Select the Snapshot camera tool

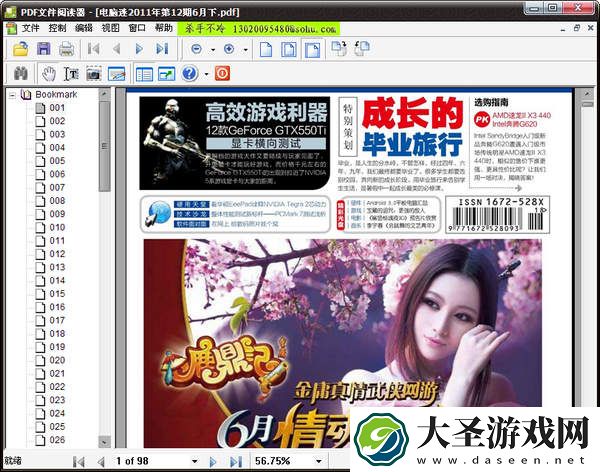pos(94,73)
